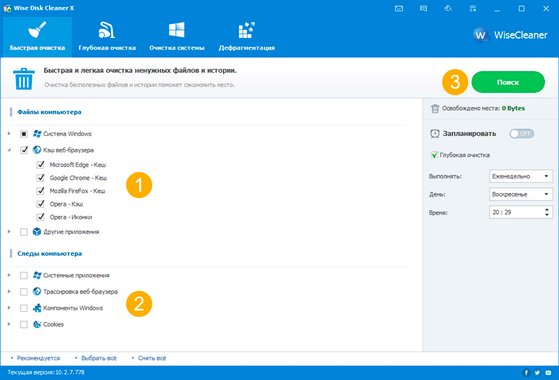This screenshot has height=380, width=559.
Task: Click the globe icon beside Трассировка веб-браузера
Action: pyautogui.click(x=37, y=292)
